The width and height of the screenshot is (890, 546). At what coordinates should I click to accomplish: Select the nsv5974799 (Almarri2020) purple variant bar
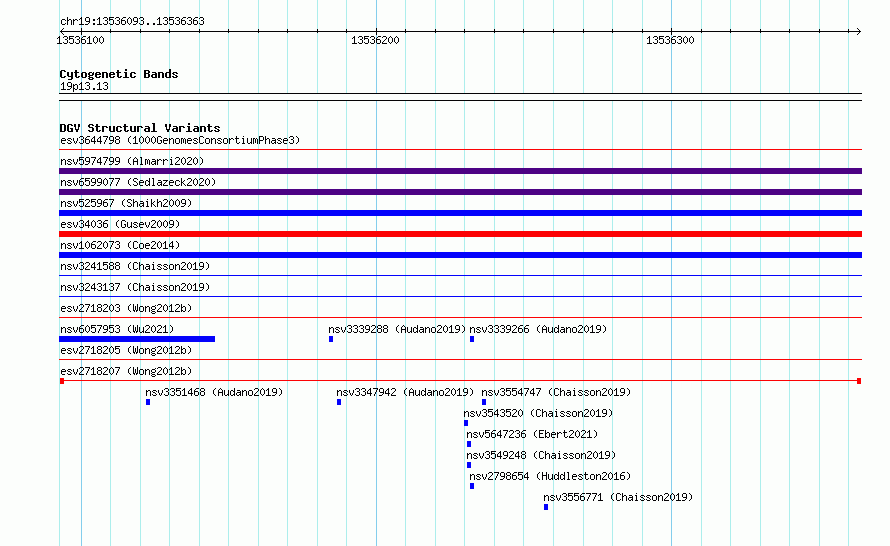click(x=460, y=171)
